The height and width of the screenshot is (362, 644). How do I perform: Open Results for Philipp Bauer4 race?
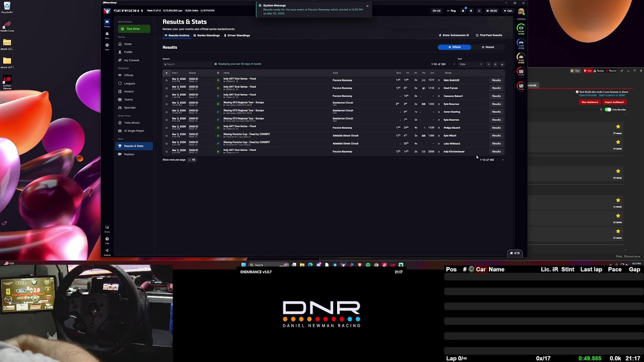[x=496, y=128]
